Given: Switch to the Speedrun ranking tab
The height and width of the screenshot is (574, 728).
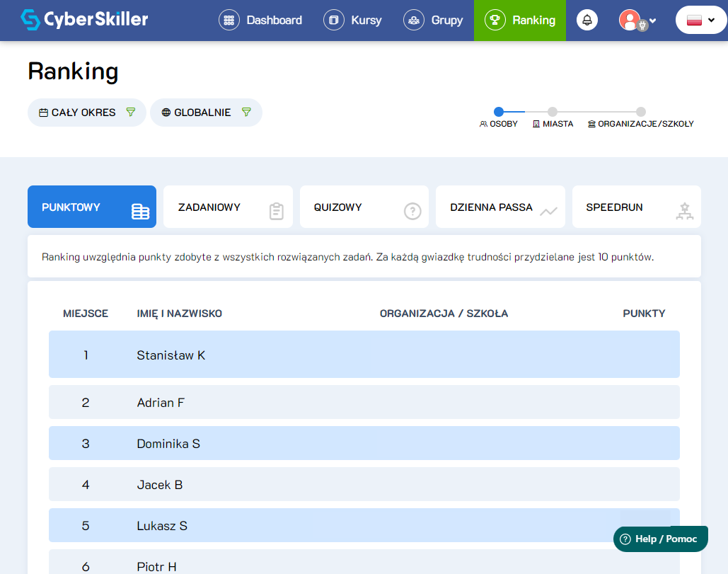Looking at the screenshot, I should pos(636,207).
